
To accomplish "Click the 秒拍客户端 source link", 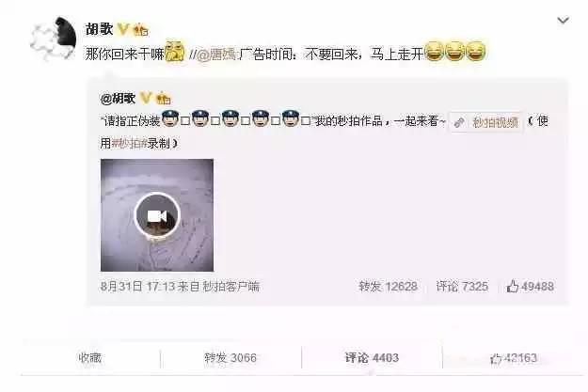I will 231,287.
